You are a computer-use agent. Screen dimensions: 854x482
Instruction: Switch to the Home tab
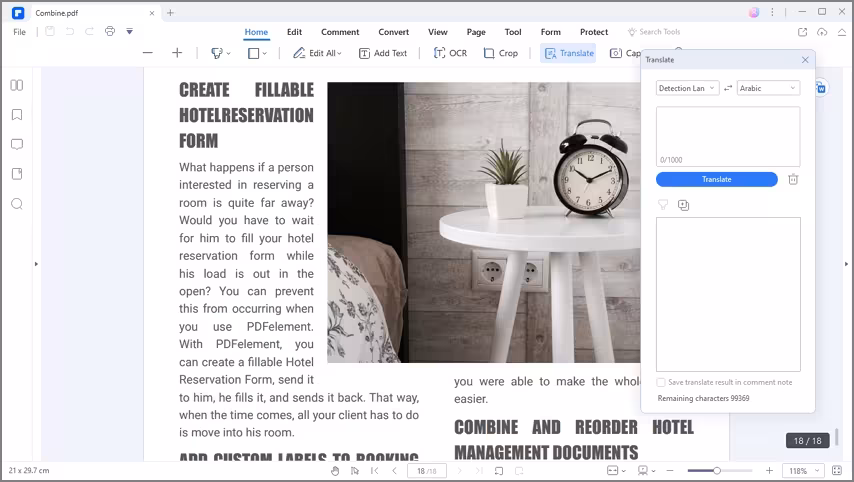(256, 32)
